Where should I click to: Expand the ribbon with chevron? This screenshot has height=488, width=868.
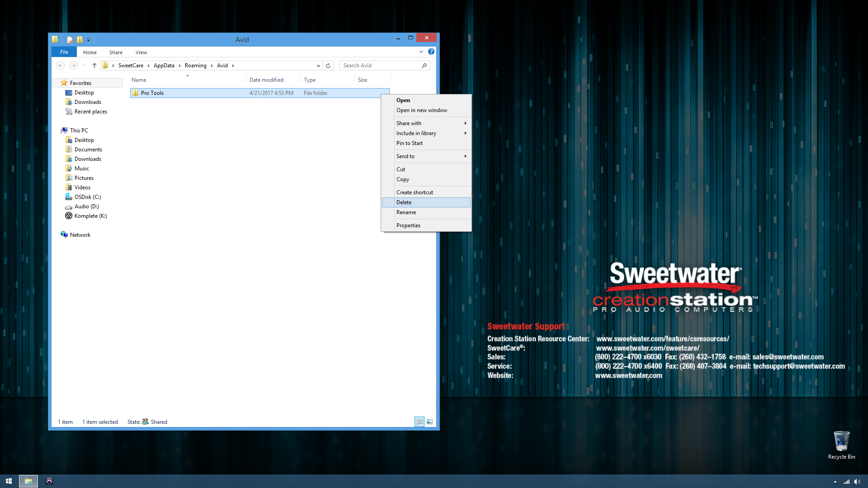(x=421, y=52)
